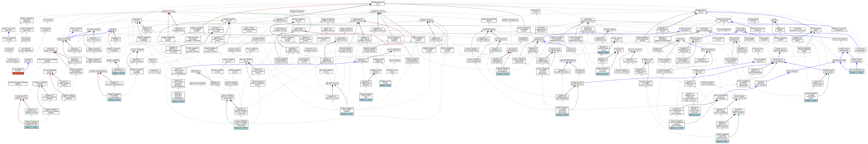Viewport: 868px width, 144px height.
Task: Click the red Human ACTN3 label
Action: [x=18, y=73]
